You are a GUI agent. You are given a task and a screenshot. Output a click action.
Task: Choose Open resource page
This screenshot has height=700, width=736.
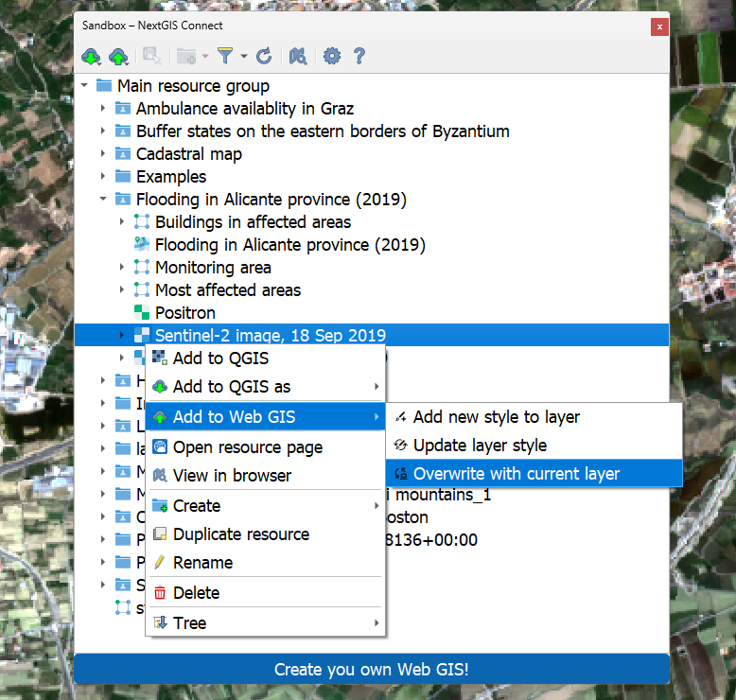tap(265, 446)
